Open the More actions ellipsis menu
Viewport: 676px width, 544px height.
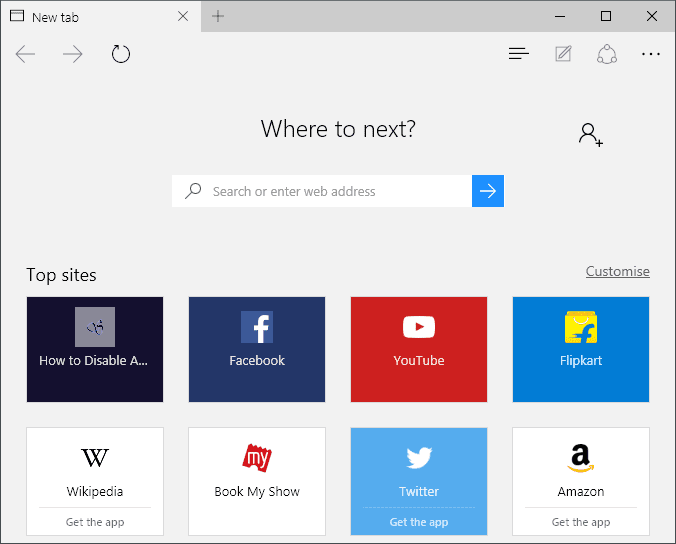coord(651,54)
